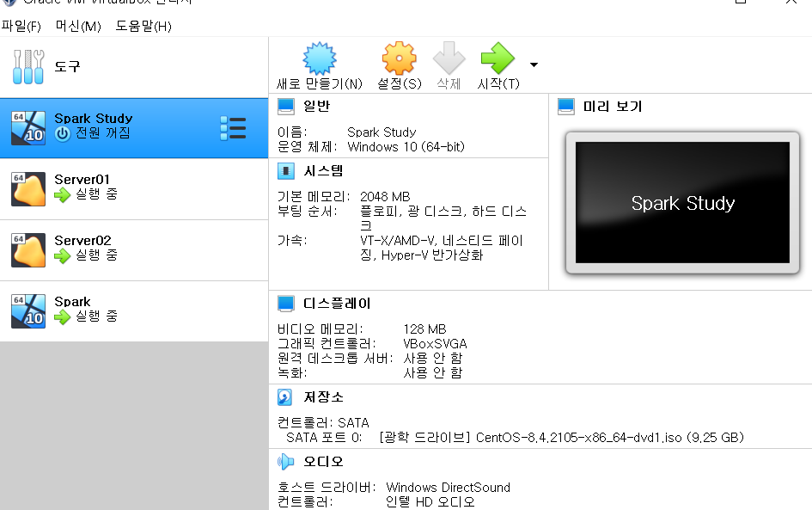Click the VBoxSVGA graphics controller value
Screen dimensions: 812x510
(x=435, y=344)
